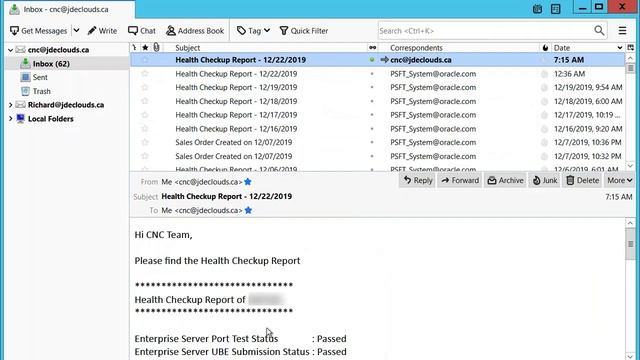Open Get Messages dropdown arrow
Image resolution: width=640 pixels, height=360 pixels.
click(76, 31)
